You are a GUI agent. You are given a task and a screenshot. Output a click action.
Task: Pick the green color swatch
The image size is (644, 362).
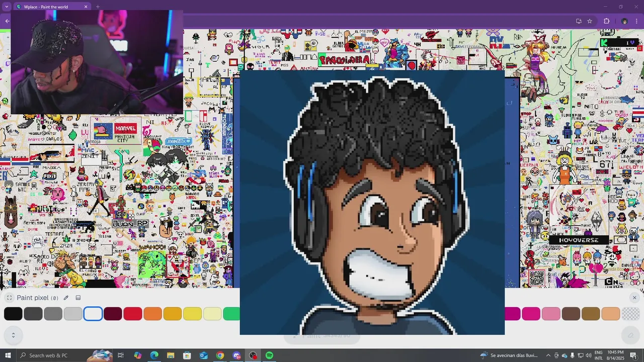coord(231,314)
